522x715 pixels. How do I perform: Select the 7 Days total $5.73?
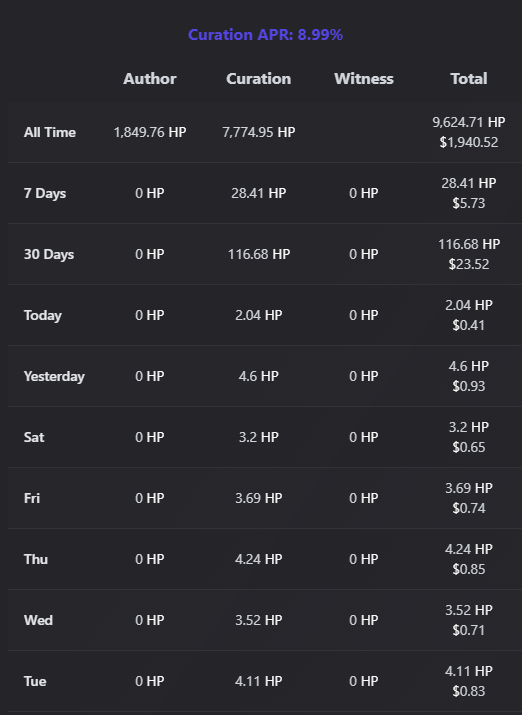point(469,203)
